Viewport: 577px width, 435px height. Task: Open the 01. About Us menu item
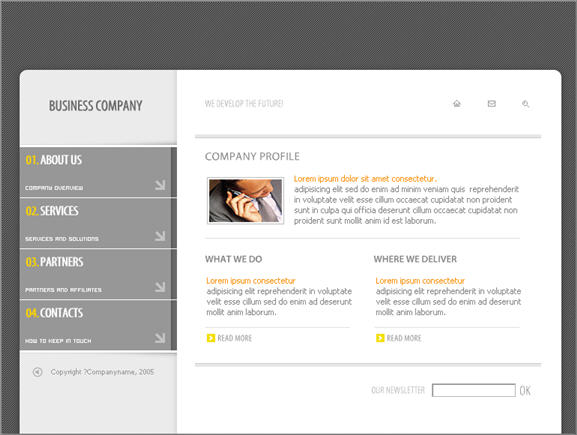click(x=54, y=160)
